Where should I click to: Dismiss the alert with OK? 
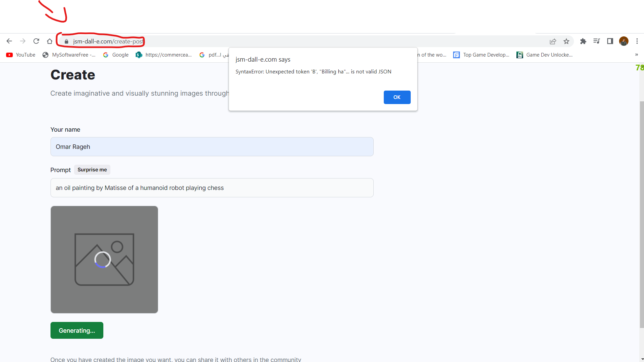pos(397,97)
